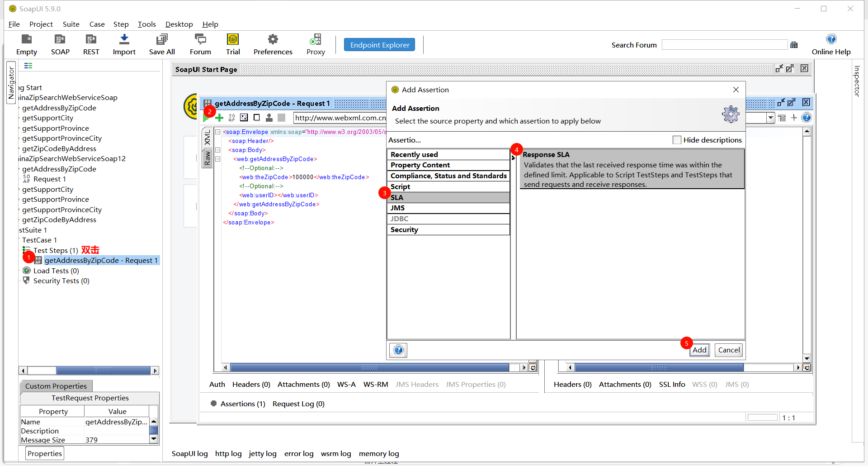Select the Script assertion category
This screenshot has height=466, width=868.
click(x=448, y=186)
